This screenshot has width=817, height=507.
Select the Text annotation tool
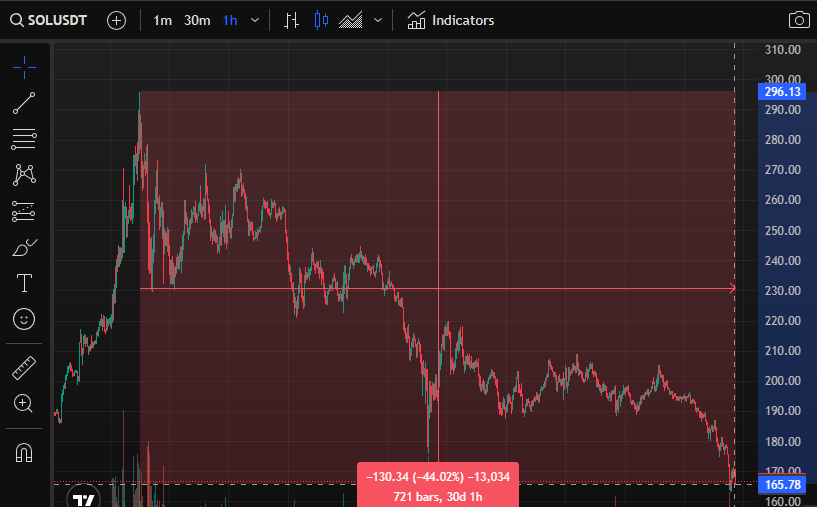click(x=24, y=283)
